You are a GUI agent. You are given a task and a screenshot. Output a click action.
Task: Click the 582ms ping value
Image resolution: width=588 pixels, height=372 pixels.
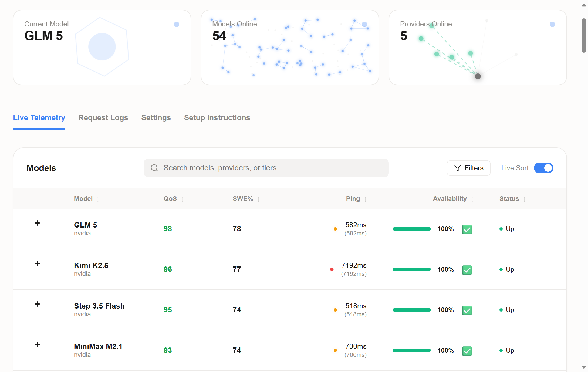pos(356,225)
